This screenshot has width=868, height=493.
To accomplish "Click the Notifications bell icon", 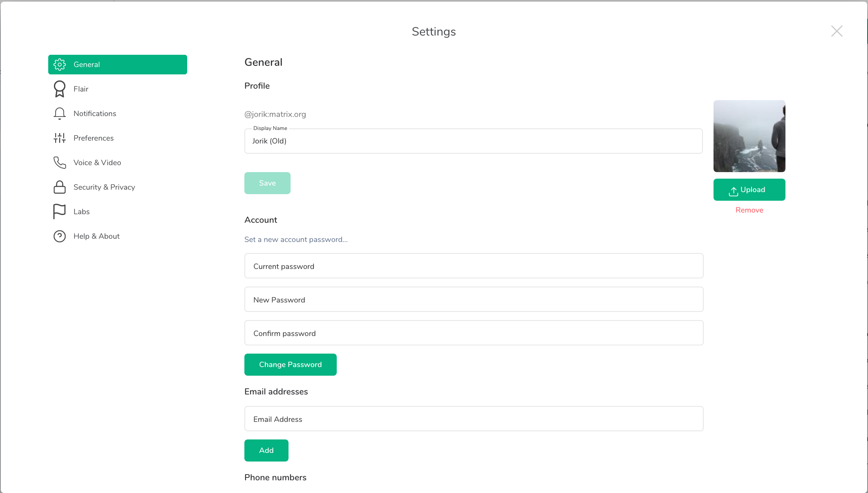I will tap(60, 114).
